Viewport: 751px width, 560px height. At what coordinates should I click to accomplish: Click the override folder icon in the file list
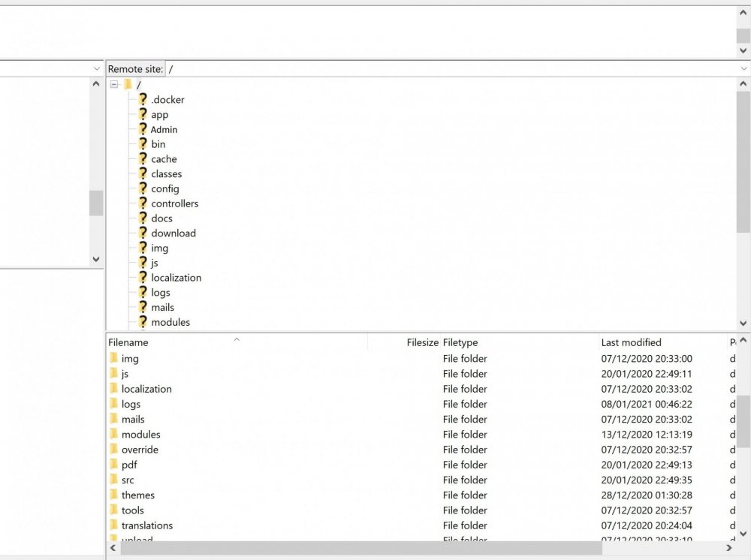[113, 449]
